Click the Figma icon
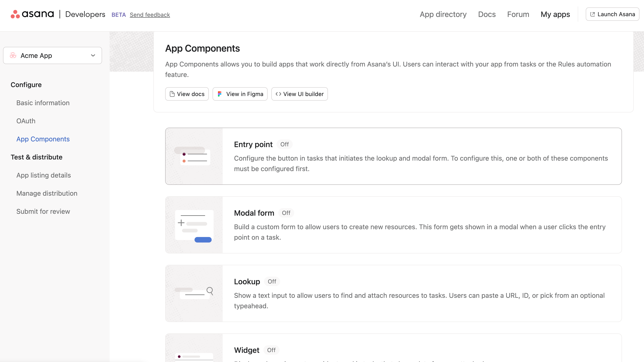Screen dimensions: 644x362 219,94
